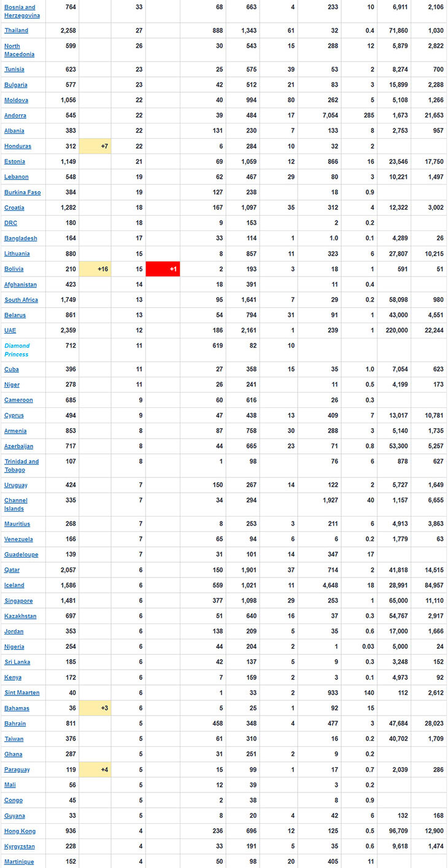Click the yellow +7 new cases cell for Honduras
Image resolution: width=448 pixels, height=868 pixels.
tap(95, 146)
